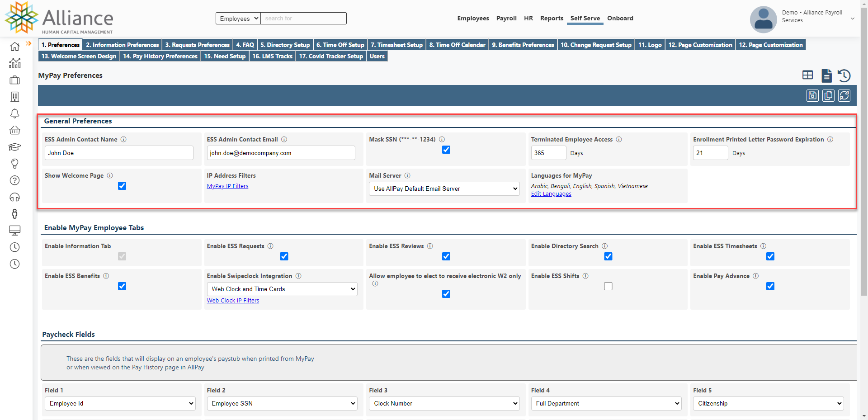Open notifications bell icon in the sidebar
The width and height of the screenshot is (868, 420).
15,113
